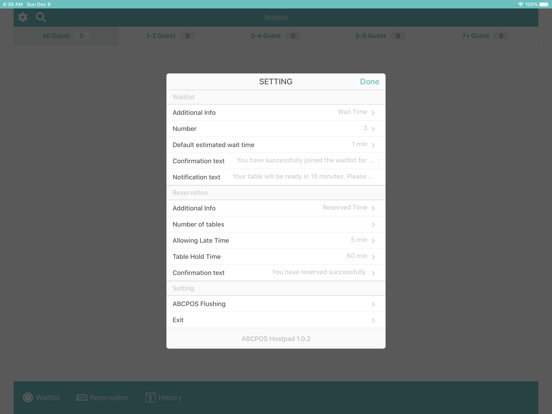Open the settings gear icon
The height and width of the screenshot is (414, 552).
coord(23,17)
